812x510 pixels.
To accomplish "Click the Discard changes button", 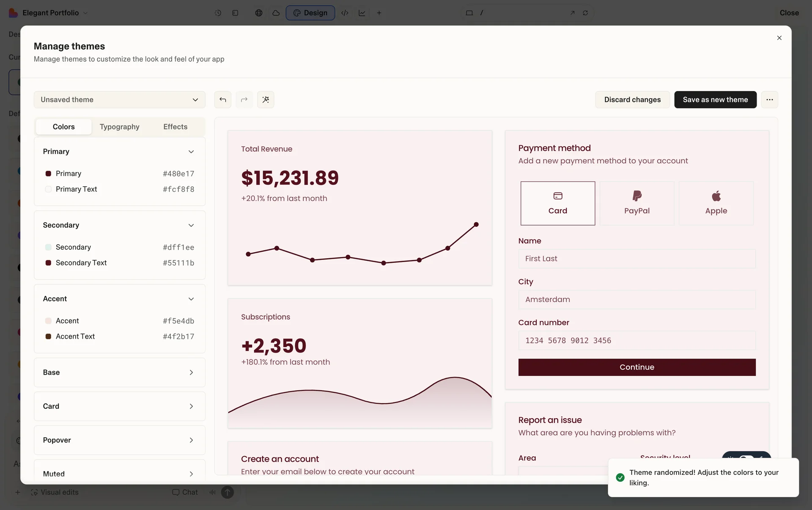I will coord(632,99).
